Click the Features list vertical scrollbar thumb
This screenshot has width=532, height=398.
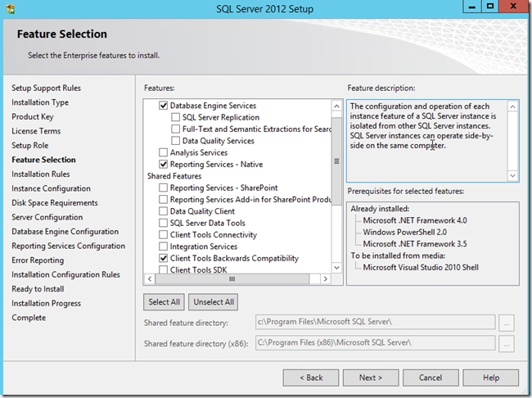(x=336, y=161)
